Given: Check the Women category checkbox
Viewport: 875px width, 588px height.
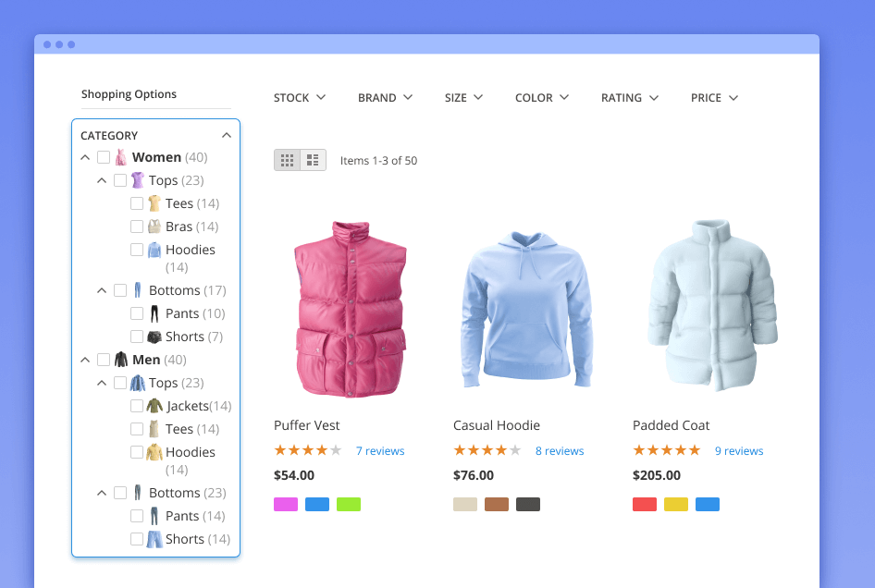Looking at the screenshot, I should [104, 156].
